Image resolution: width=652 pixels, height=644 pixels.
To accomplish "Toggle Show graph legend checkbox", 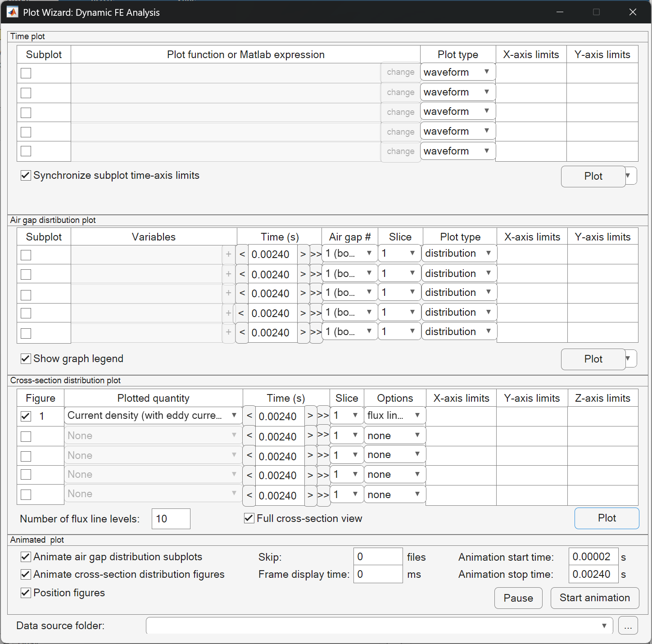I will point(72,358).
